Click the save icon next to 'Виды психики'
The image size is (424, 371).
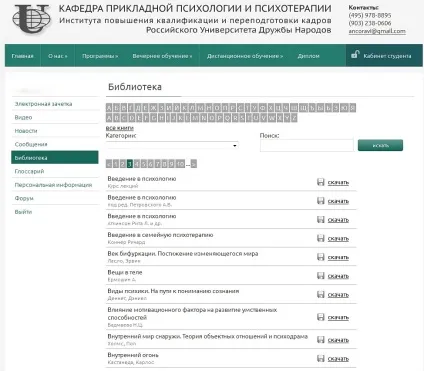coord(321,294)
